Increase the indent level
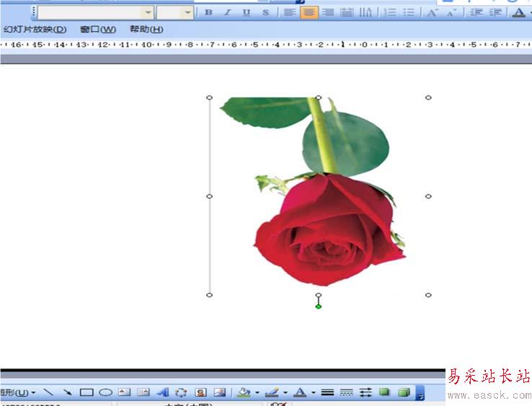This screenshot has height=406, width=532. [x=495, y=12]
